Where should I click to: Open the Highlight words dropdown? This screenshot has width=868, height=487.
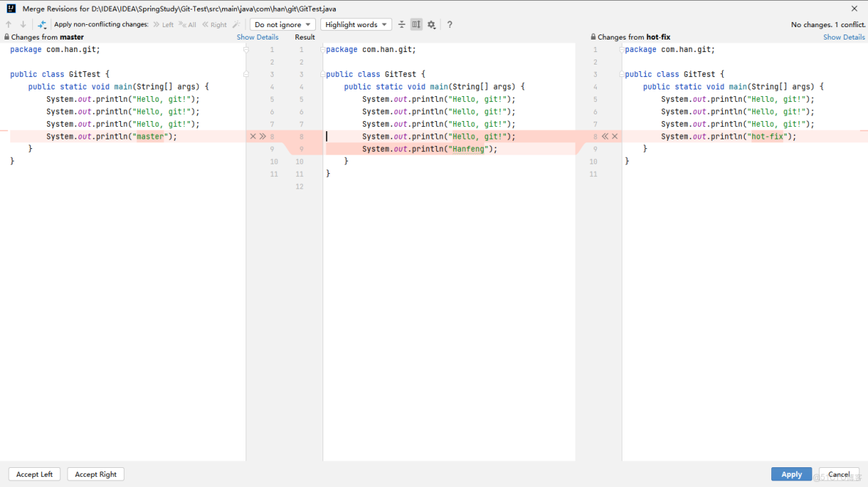pyautogui.click(x=356, y=24)
